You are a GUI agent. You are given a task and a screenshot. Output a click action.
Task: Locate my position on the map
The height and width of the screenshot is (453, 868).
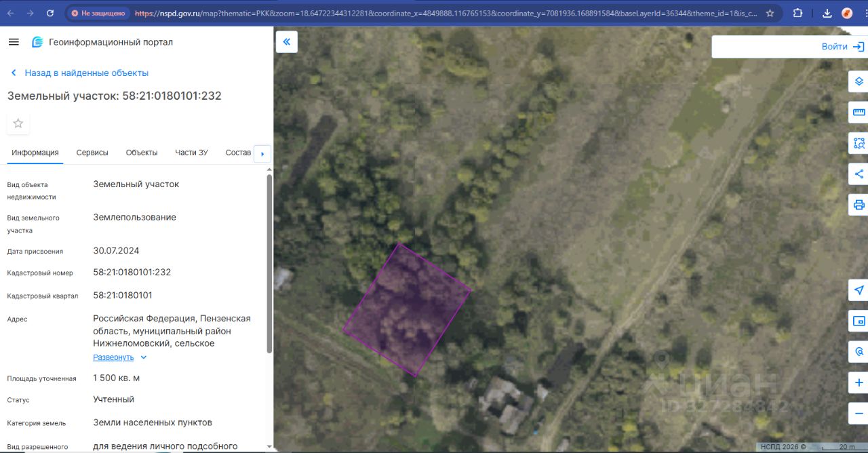859,290
